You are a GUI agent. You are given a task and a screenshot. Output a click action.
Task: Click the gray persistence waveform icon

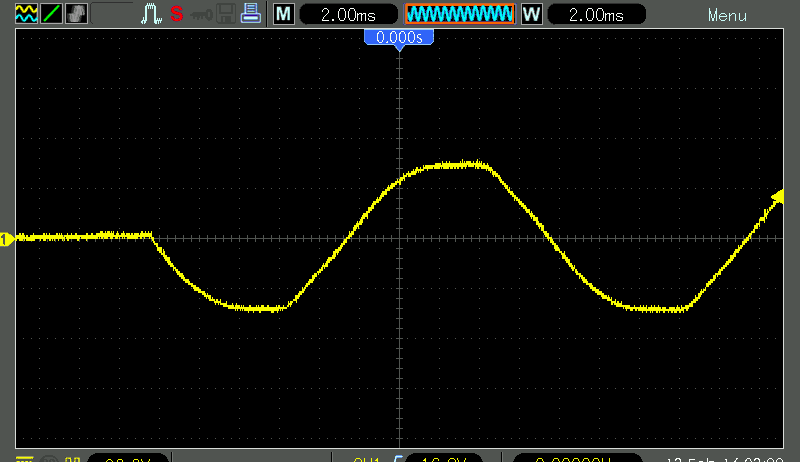click(76, 14)
